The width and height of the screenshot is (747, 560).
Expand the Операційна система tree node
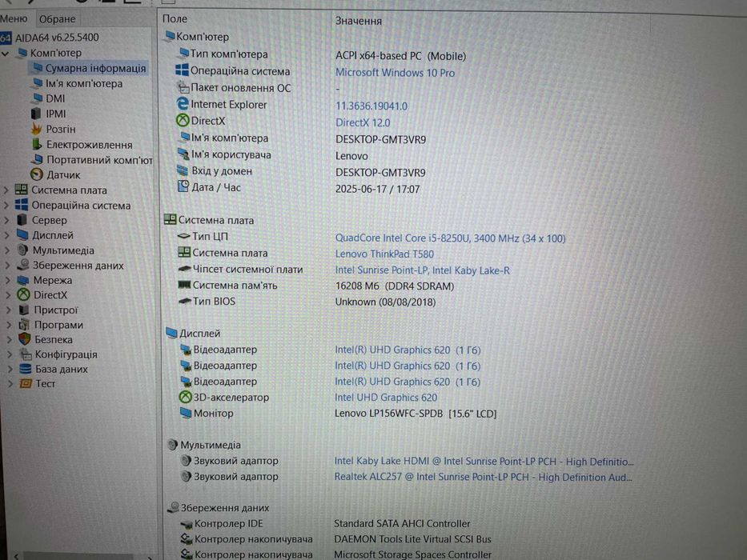pyautogui.click(x=6, y=206)
